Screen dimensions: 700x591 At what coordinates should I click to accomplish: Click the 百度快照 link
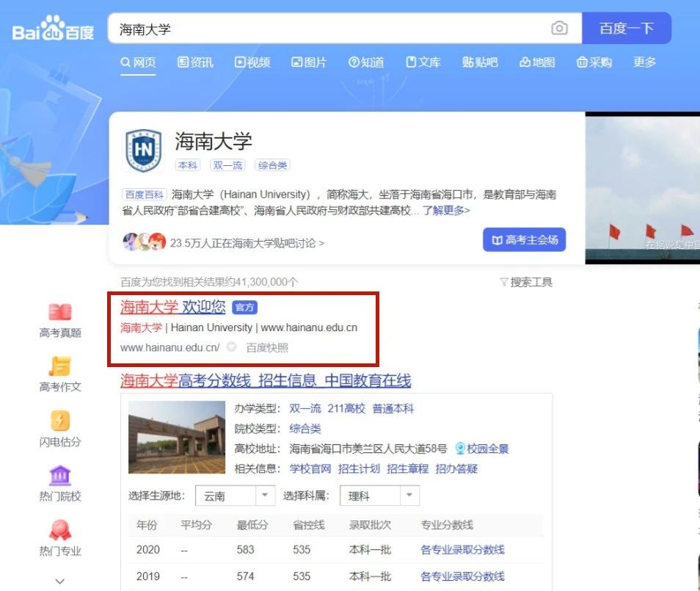click(x=267, y=347)
